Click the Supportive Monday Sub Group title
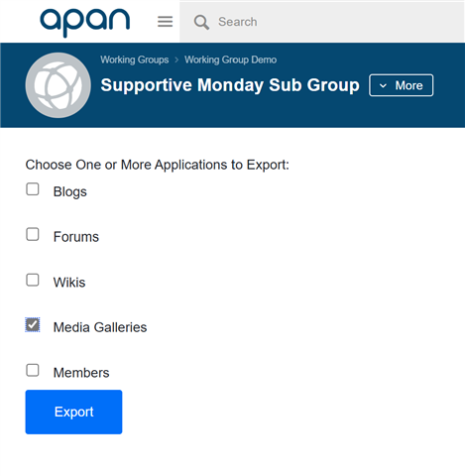Image resolution: width=465 pixels, height=476 pixels. [x=230, y=85]
